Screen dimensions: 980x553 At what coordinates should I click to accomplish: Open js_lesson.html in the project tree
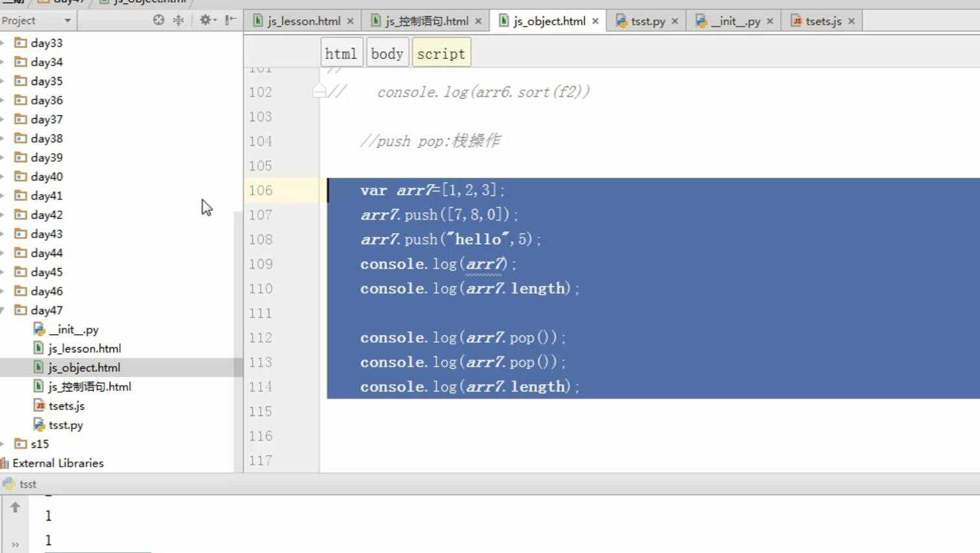coord(84,349)
